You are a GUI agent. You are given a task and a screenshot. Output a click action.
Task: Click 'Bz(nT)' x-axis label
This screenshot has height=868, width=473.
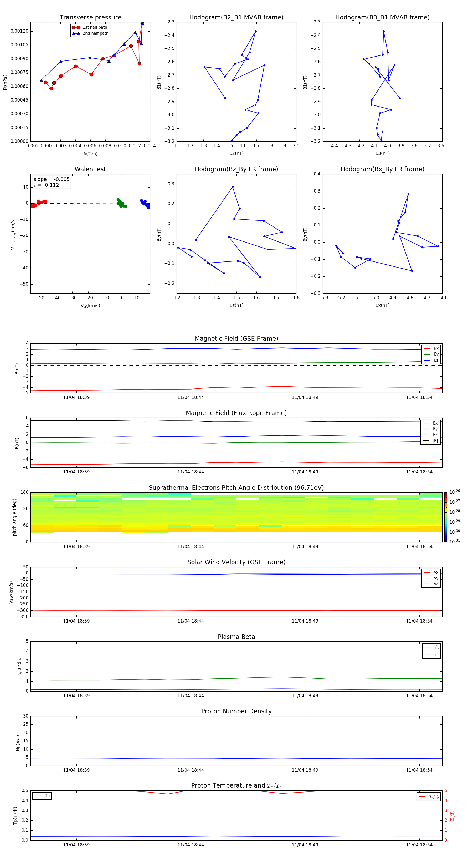236,305
